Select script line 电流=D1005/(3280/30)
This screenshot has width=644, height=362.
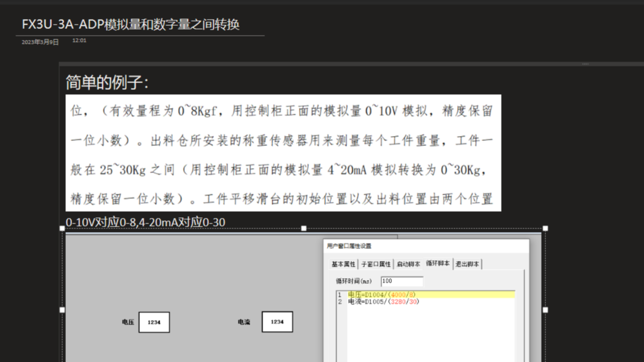(382, 302)
